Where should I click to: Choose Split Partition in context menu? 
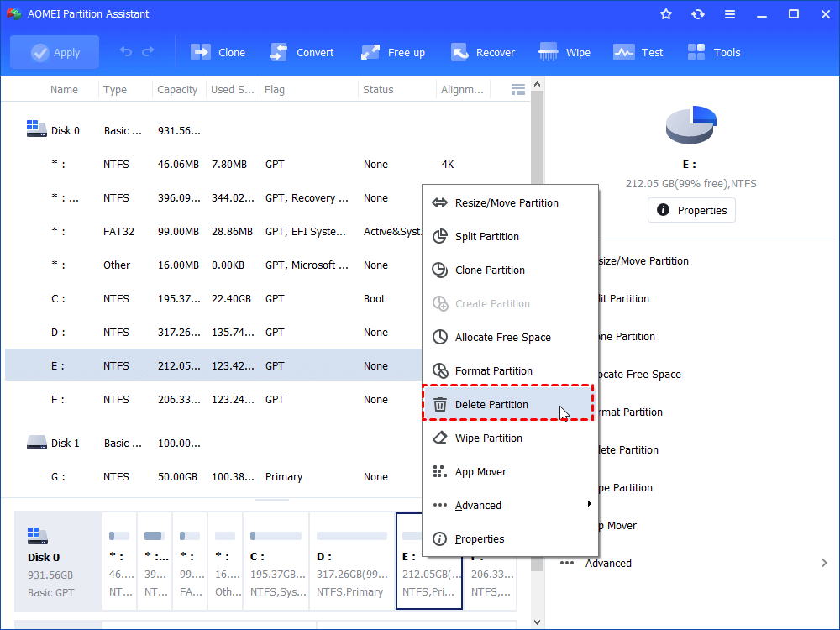coord(510,237)
